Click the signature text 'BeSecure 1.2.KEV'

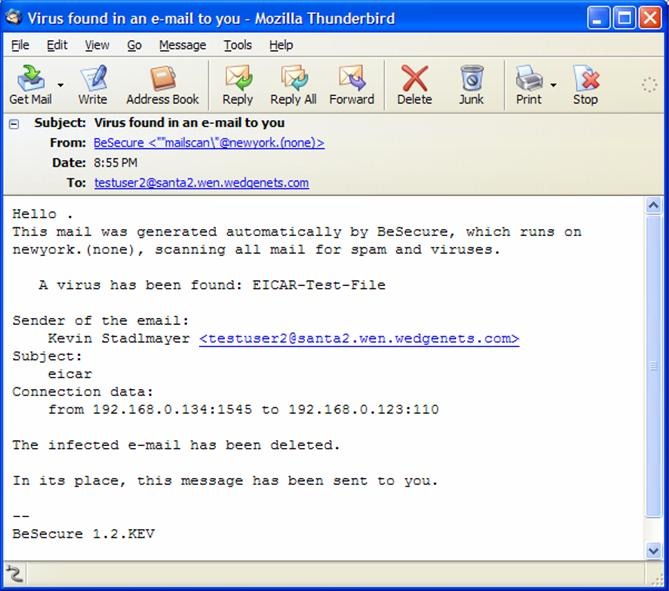tap(84, 534)
